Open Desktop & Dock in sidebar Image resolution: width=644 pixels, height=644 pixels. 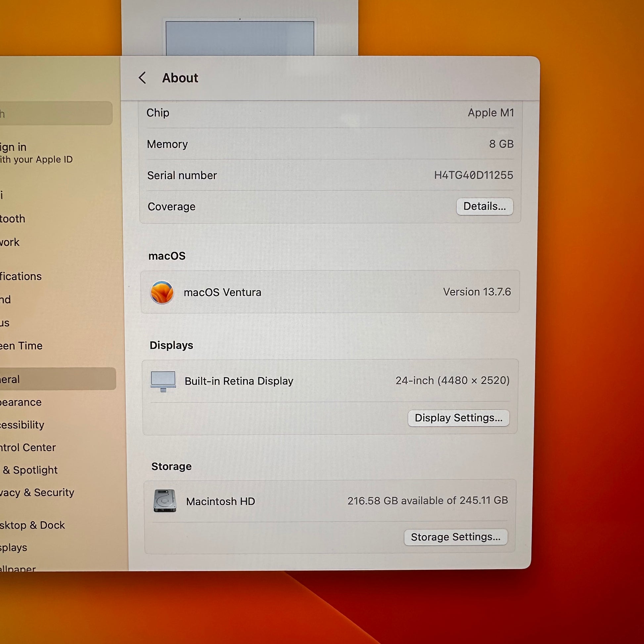pos(32,525)
